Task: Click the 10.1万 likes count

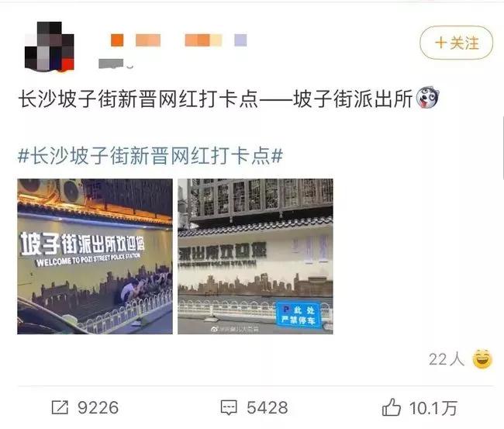Action: click(433, 408)
